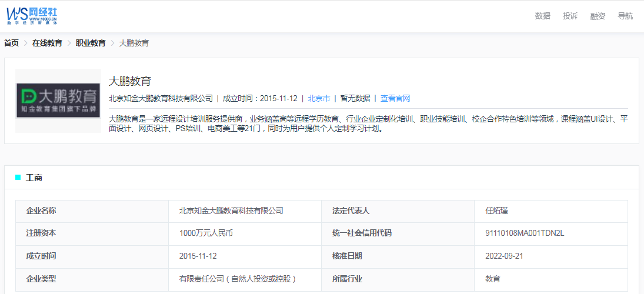Click the 2022-09-21 value cell
Image resolution: width=644 pixels, height=294 pixels.
(x=550, y=256)
